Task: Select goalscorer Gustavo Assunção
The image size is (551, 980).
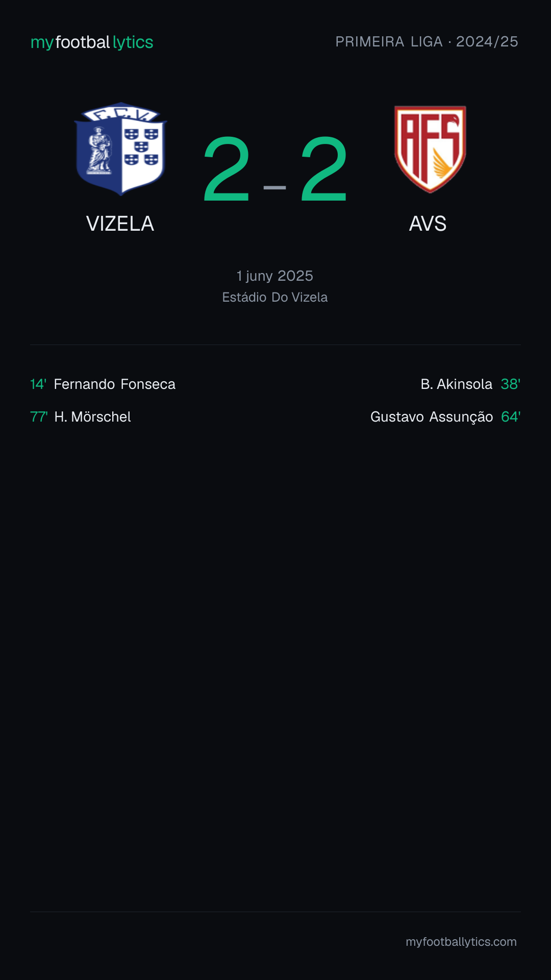Action: [432, 417]
